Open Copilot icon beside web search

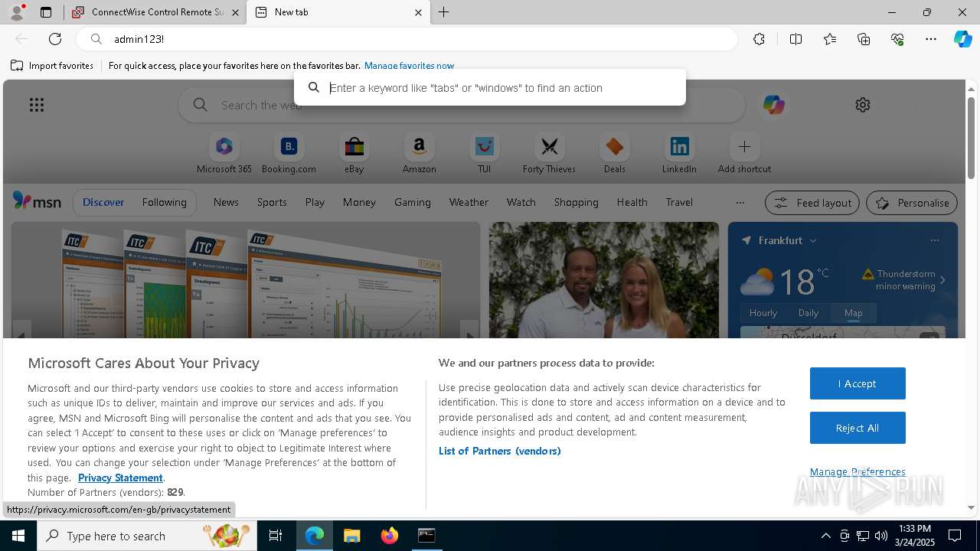(773, 105)
